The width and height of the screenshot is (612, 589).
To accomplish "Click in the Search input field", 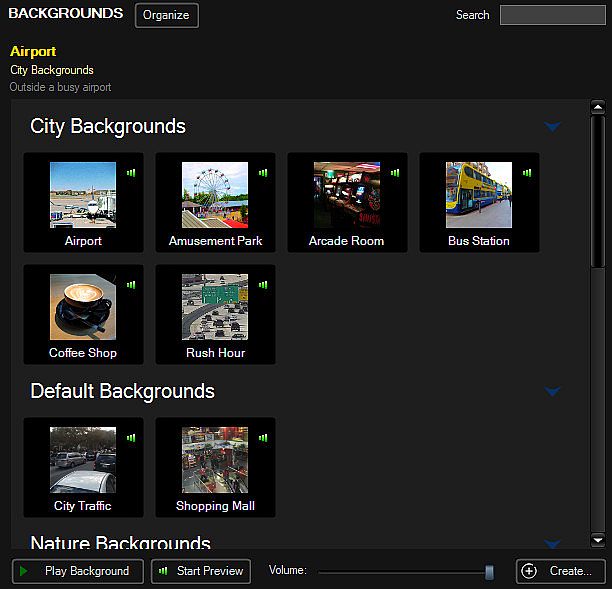I will point(552,15).
